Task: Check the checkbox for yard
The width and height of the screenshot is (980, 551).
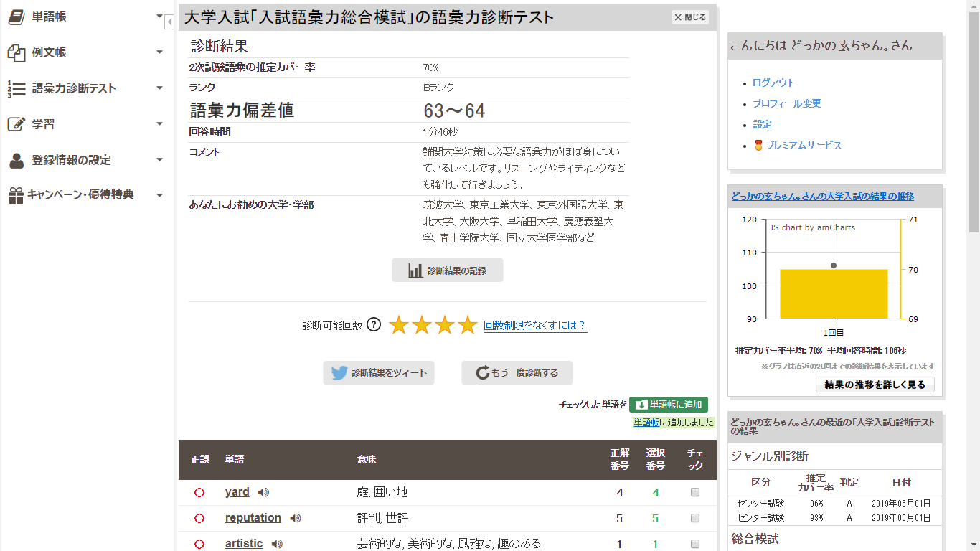Action: coord(694,492)
